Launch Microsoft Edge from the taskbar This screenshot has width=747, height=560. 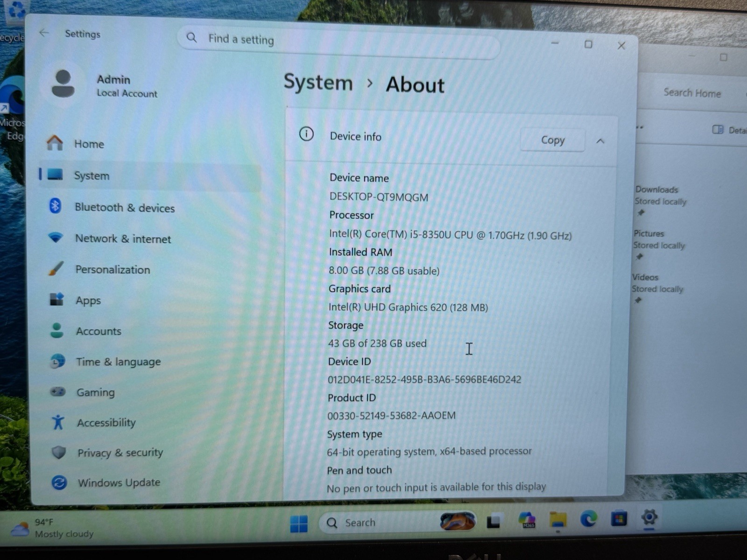point(588,518)
